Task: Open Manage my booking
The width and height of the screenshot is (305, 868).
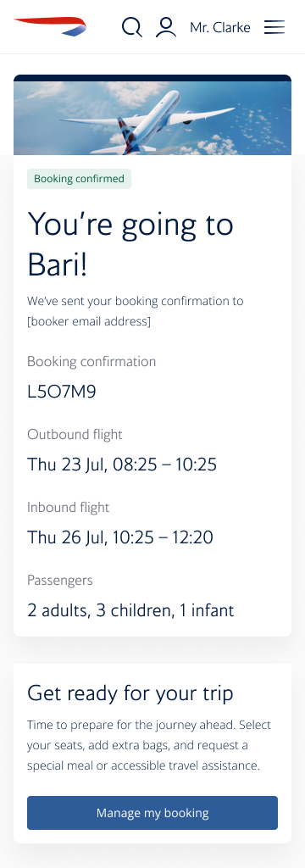Action: point(152,813)
